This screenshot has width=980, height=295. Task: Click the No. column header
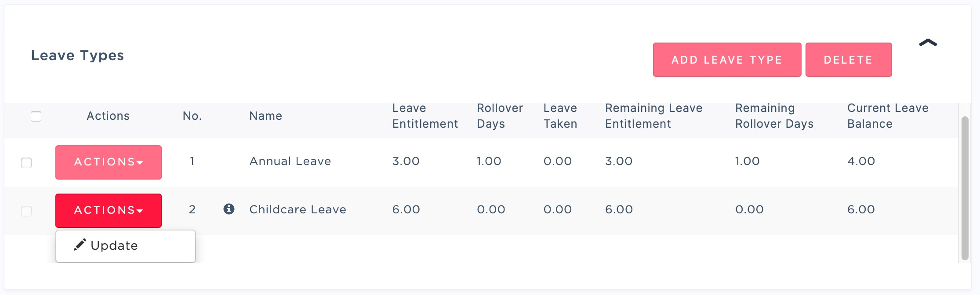click(192, 116)
